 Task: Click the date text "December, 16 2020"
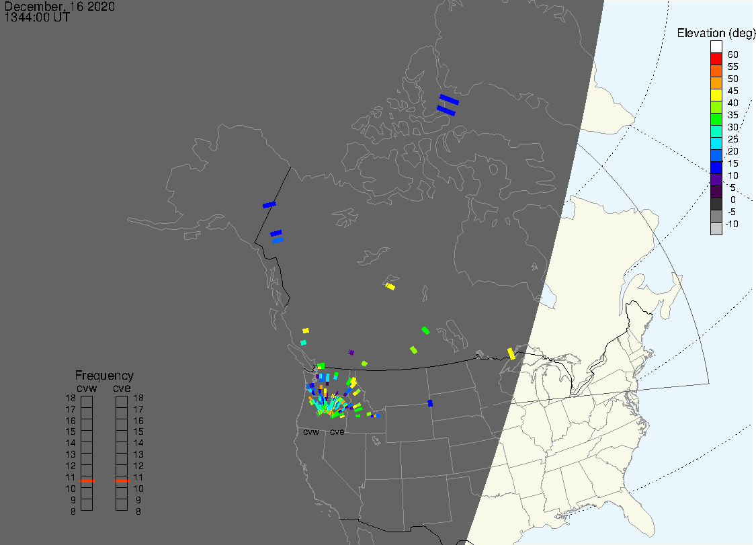(x=59, y=6)
